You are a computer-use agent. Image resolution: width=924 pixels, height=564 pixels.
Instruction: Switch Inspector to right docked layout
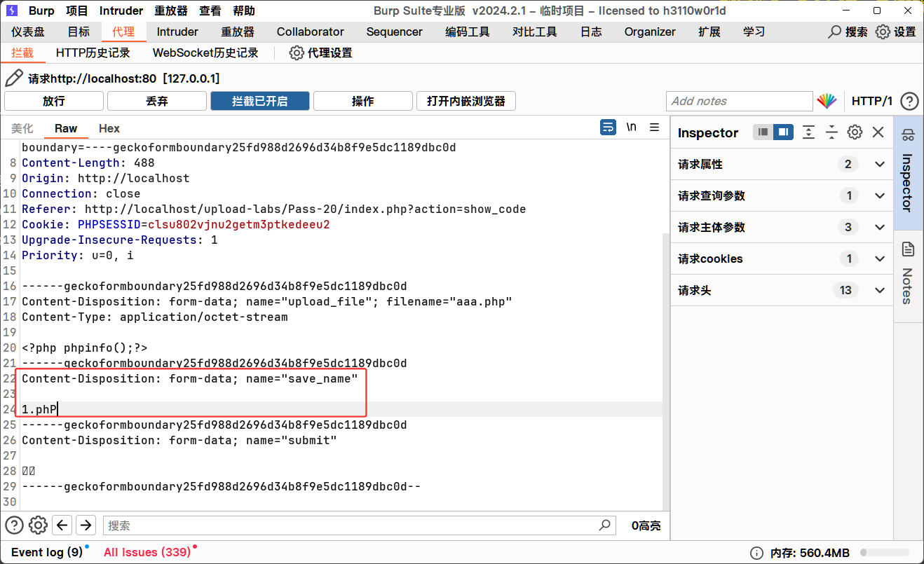tap(783, 132)
